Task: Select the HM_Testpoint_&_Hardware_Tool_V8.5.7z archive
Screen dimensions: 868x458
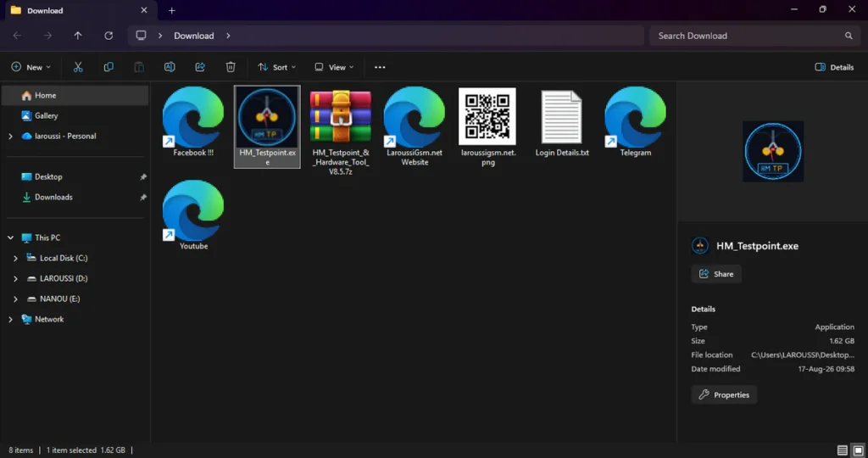Action: [341, 131]
